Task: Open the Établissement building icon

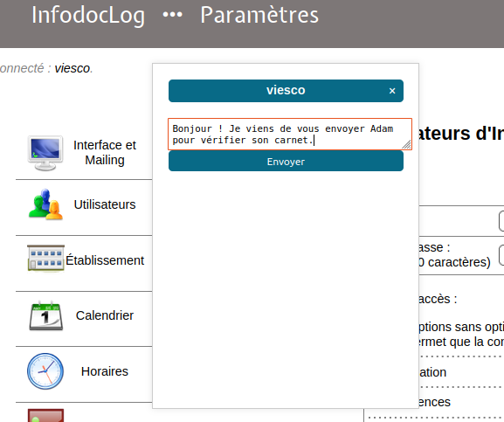Action: 45,258
